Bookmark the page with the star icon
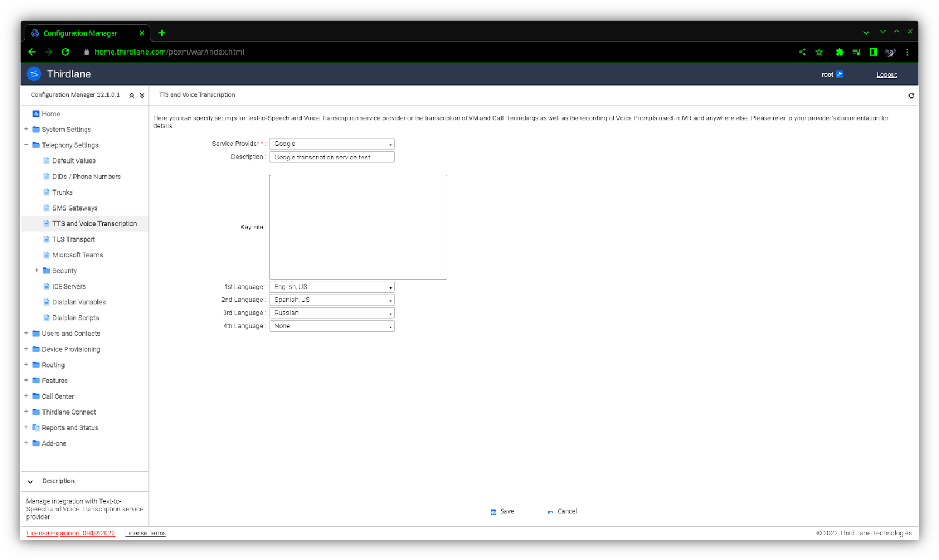The image size is (939, 560). pos(819,52)
